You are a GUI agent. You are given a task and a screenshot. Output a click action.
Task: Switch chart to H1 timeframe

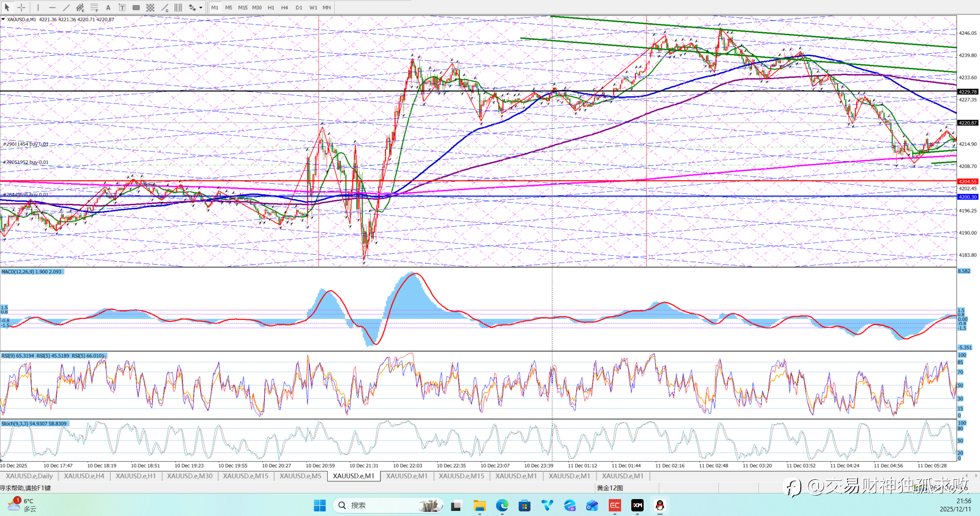(x=271, y=8)
